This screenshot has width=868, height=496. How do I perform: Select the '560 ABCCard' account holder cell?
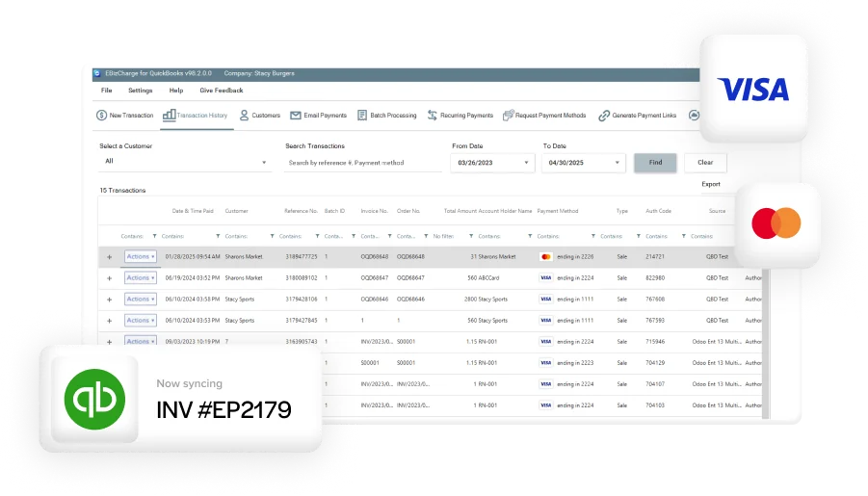point(484,278)
